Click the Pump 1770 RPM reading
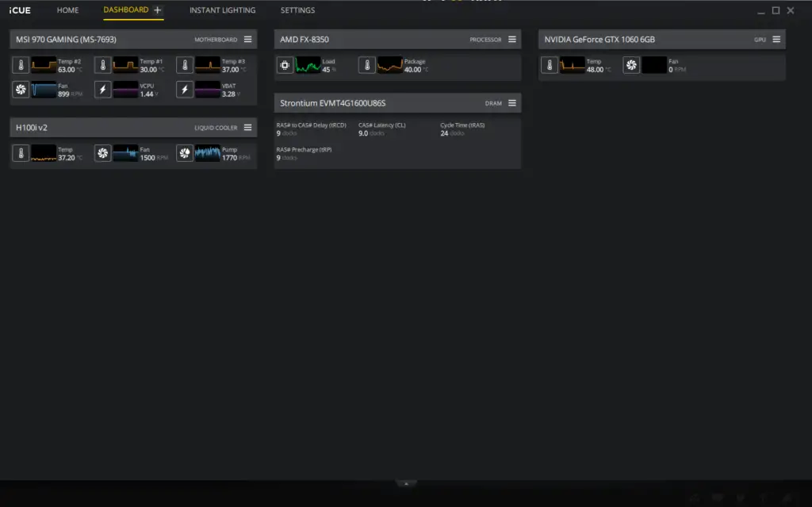 pos(236,158)
